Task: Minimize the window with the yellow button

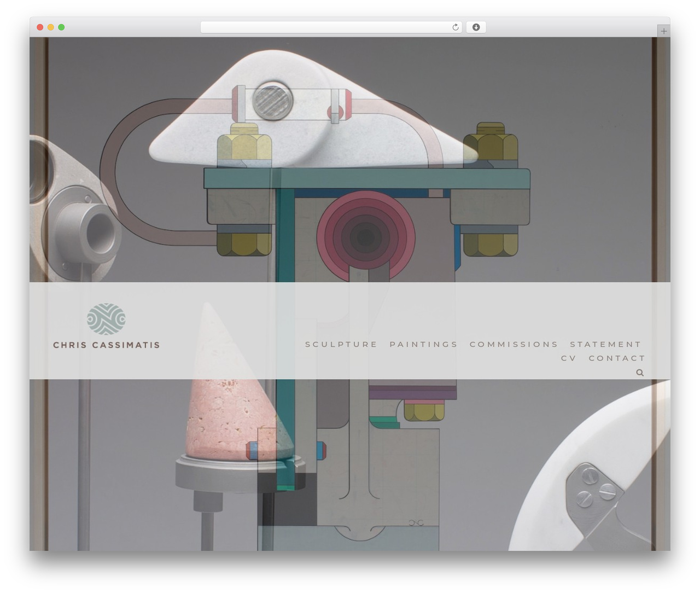Action: coord(51,27)
